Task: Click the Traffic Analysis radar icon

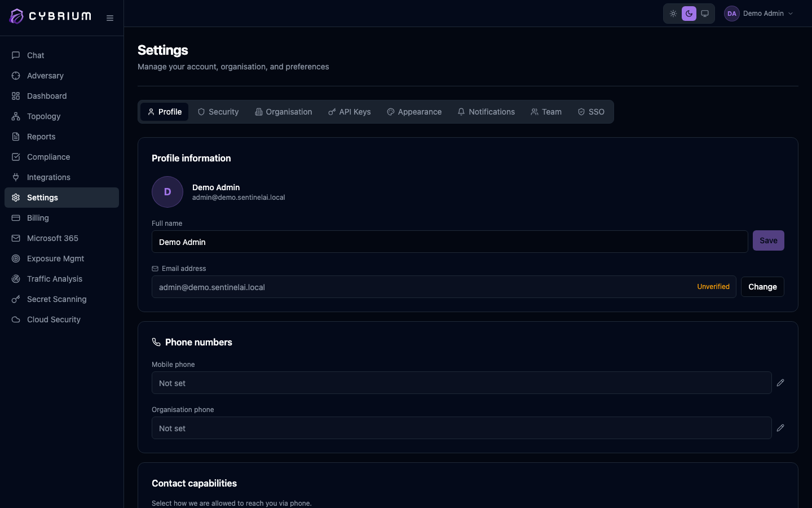Action: (x=16, y=279)
